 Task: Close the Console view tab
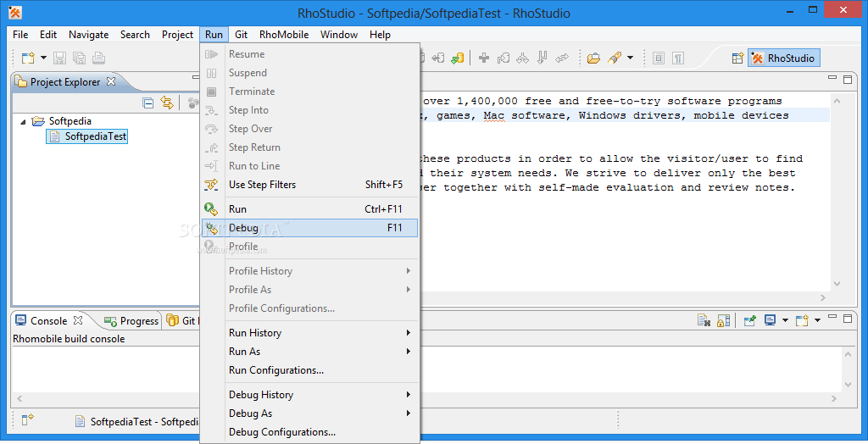78,320
